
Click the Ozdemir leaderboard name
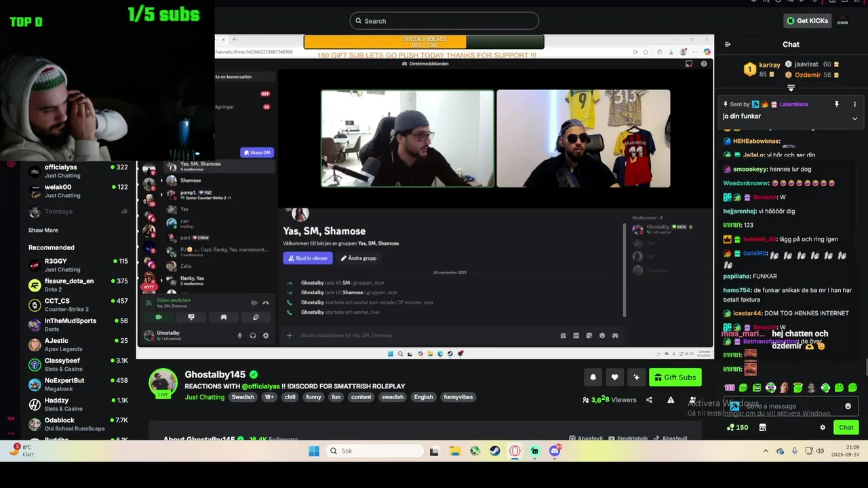(x=808, y=75)
